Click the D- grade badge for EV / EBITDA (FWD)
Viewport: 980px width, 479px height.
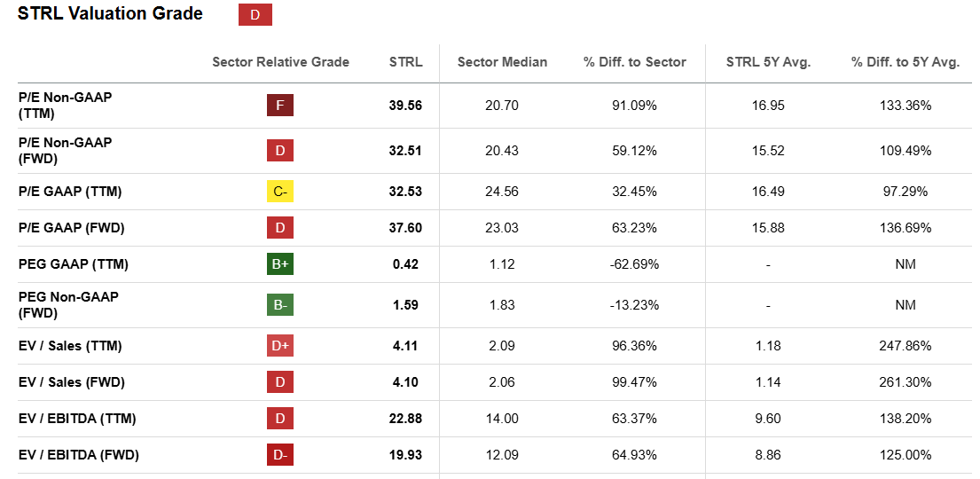[x=280, y=455]
